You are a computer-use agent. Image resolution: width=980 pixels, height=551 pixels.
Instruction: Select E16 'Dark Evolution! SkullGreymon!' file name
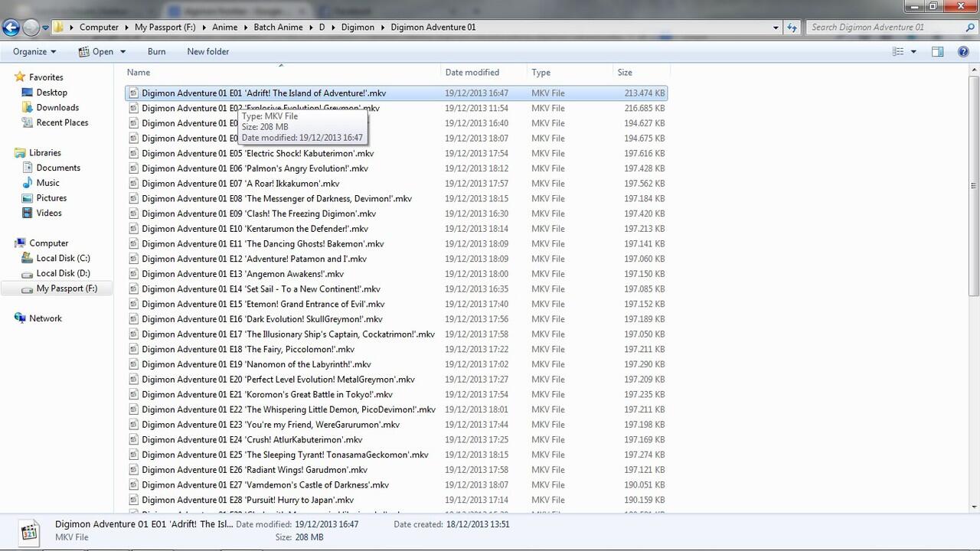point(263,319)
